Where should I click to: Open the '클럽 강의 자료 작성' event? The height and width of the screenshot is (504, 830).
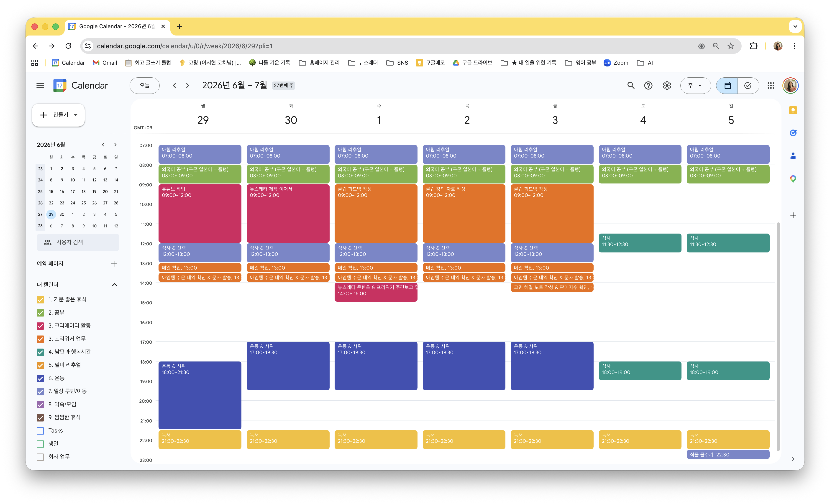tap(464, 214)
